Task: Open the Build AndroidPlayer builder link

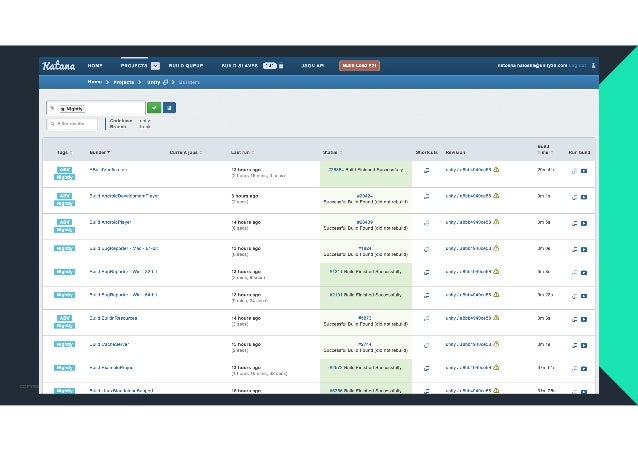Action: pyautogui.click(x=110, y=222)
